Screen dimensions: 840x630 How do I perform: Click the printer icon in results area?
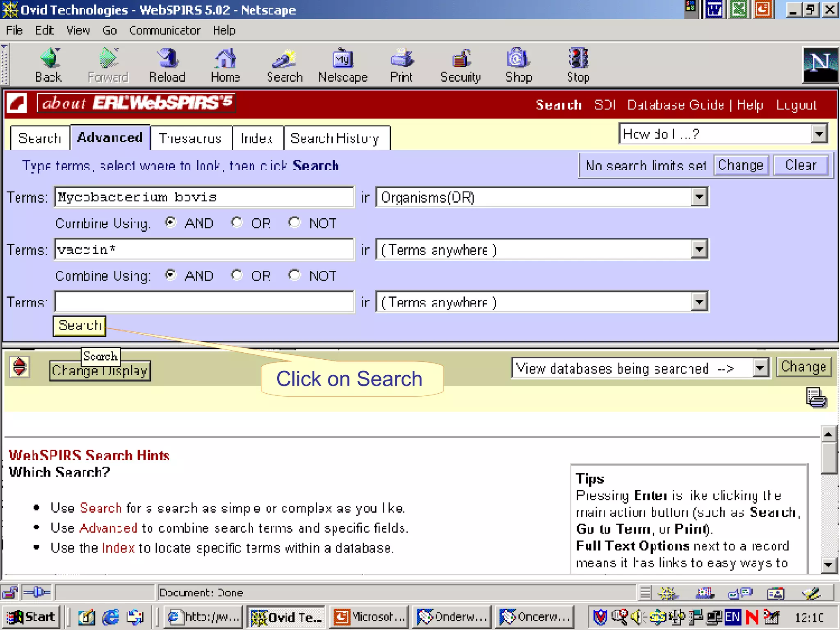pyautogui.click(x=816, y=397)
